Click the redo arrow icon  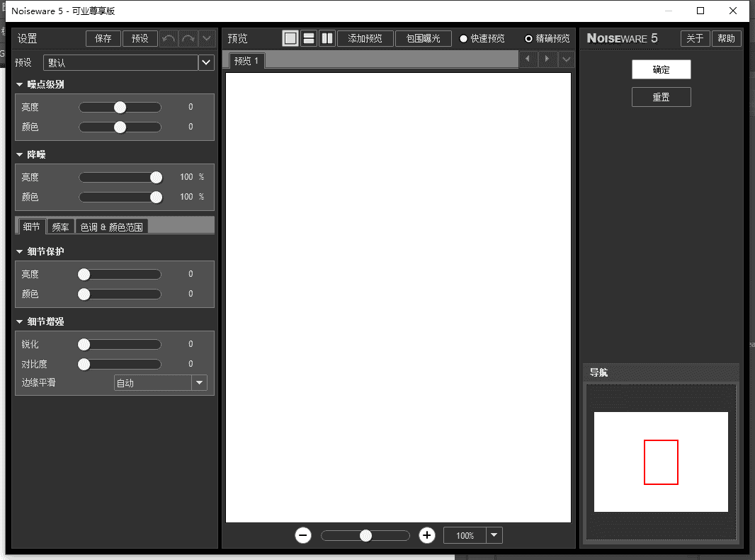[188, 38]
